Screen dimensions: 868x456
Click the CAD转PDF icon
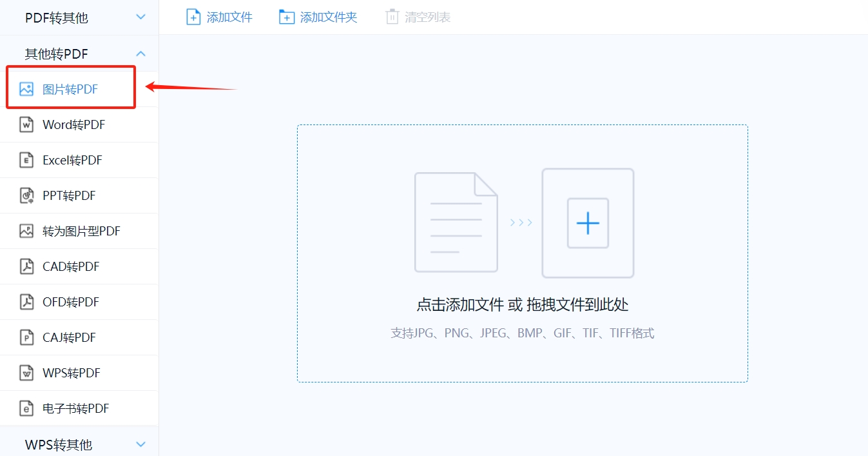pyautogui.click(x=26, y=266)
